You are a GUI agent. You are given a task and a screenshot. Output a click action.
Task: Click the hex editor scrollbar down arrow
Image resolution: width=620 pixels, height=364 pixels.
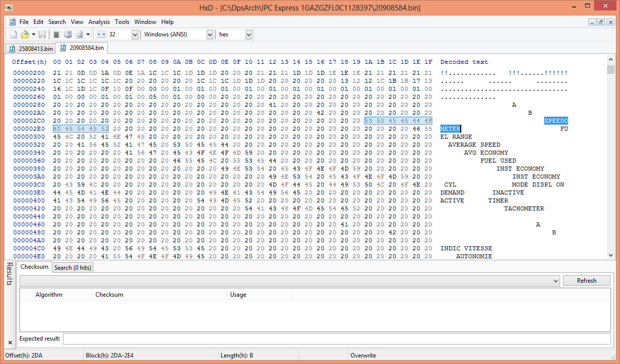tap(611, 255)
